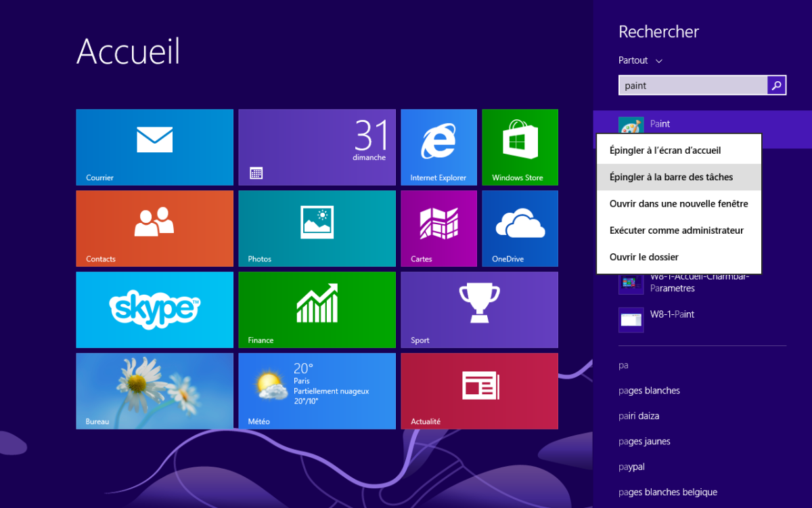
Task: Select the 'pages blanches belgique' suggestion
Action: [668, 492]
